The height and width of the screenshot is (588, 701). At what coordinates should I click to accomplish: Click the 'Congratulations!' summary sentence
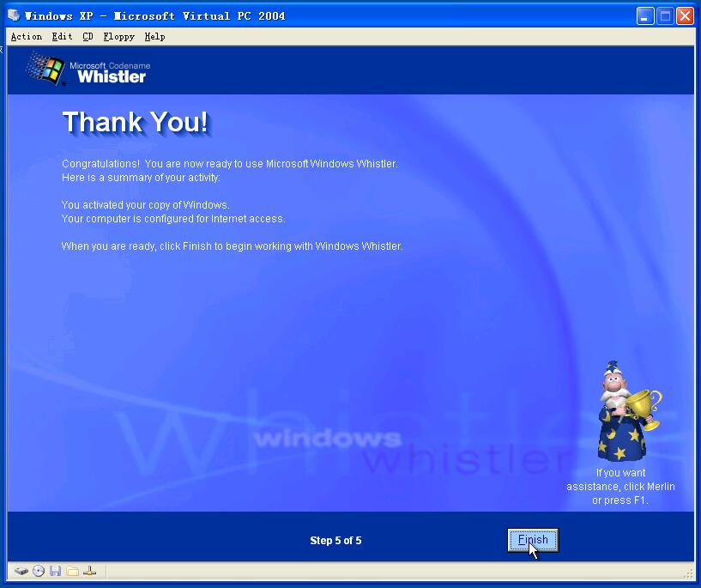pyautogui.click(x=229, y=164)
